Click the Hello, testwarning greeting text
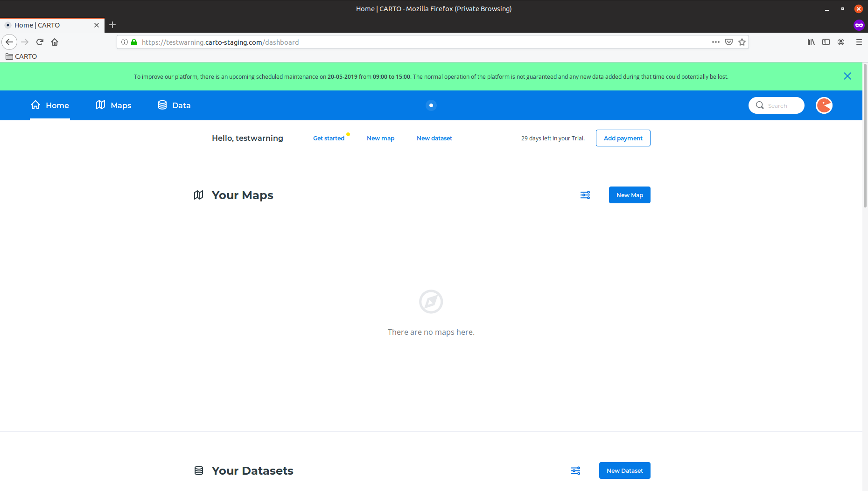Image resolution: width=868 pixels, height=491 pixels. click(247, 138)
